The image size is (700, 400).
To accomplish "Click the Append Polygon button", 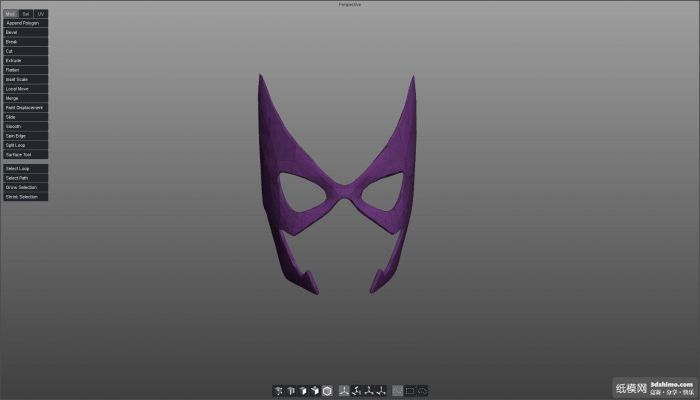I will [25, 23].
